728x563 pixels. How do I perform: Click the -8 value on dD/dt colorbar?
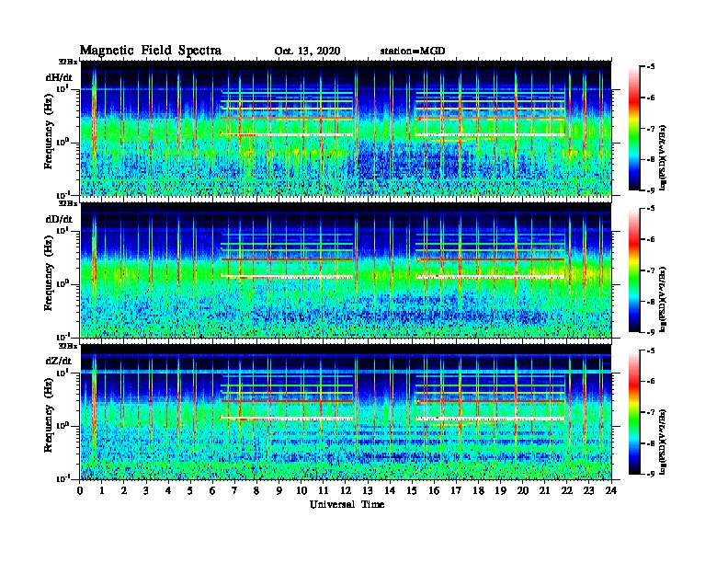[x=651, y=302]
